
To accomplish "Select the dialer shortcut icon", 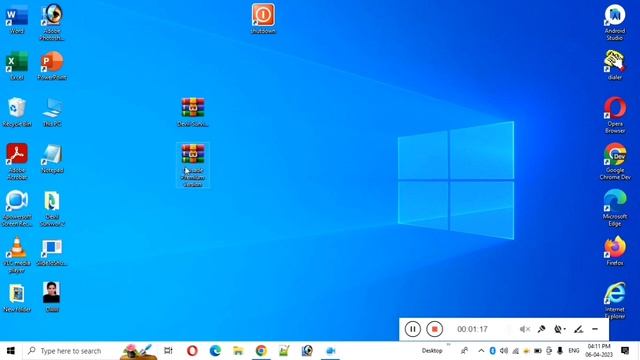I will [x=615, y=65].
